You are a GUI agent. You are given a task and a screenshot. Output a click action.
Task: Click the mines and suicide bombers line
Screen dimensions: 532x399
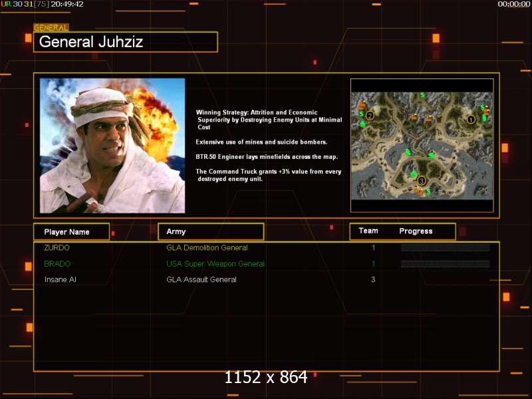[261, 142]
